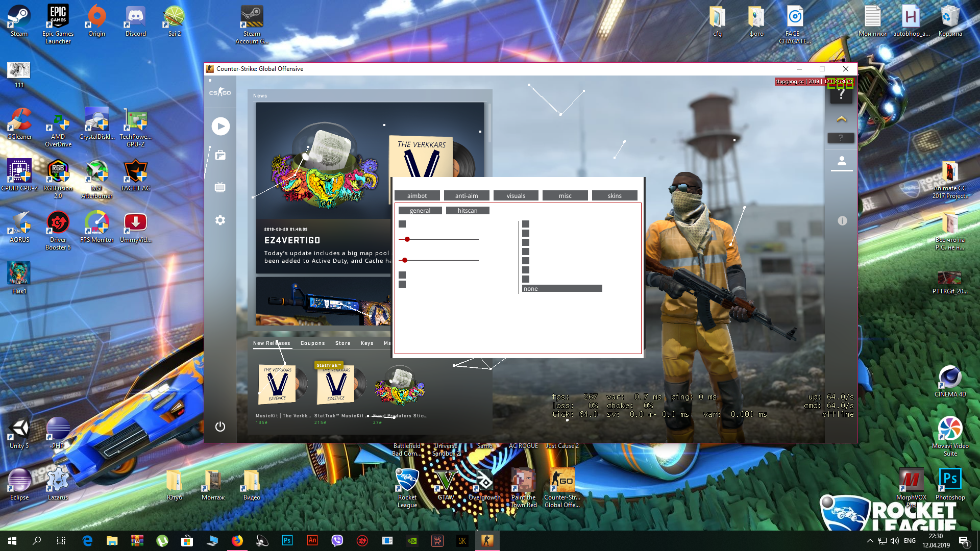Open the FACEIT AC desktop icon

pos(135,176)
